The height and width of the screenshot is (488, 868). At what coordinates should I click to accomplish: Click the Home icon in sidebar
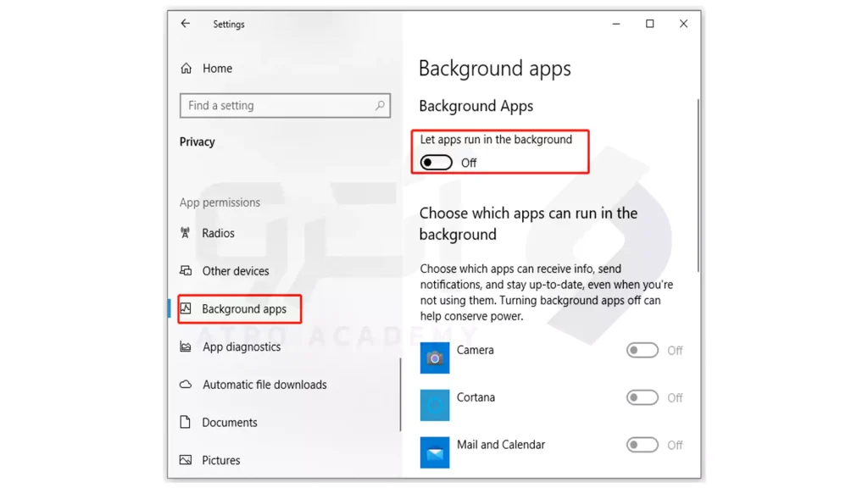[186, 69]
